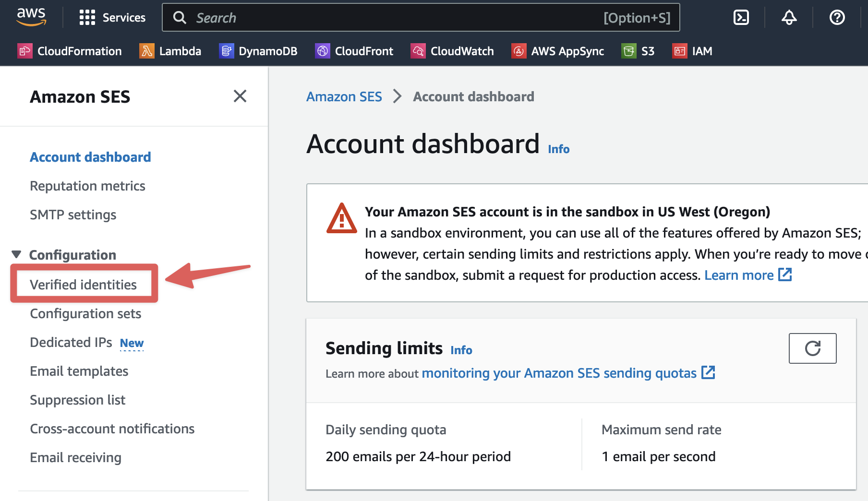Click '200 emails per 24-hour period' value
Screen dimensions: 868x501
tap(418, 456)
